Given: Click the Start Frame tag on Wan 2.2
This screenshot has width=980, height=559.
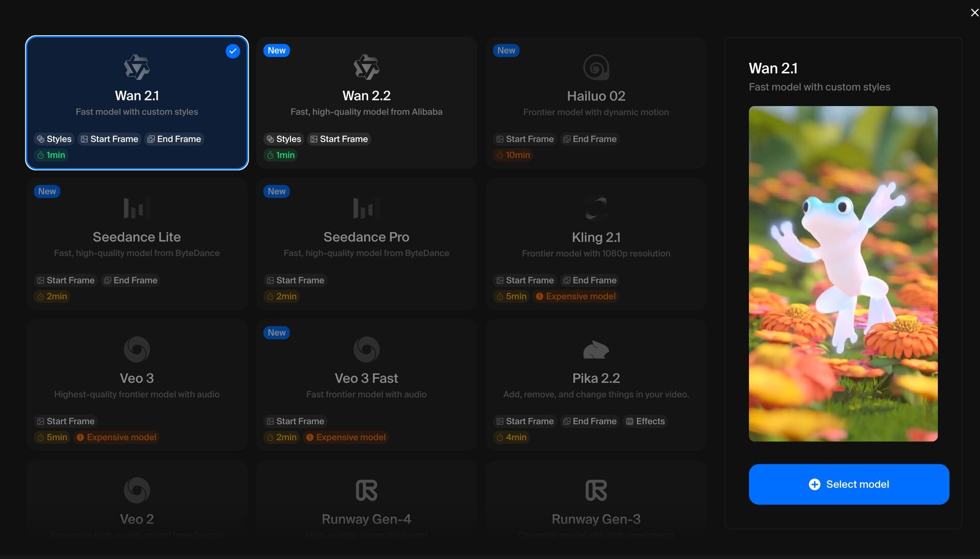Looking at the screenshot, I should [339, 139].
